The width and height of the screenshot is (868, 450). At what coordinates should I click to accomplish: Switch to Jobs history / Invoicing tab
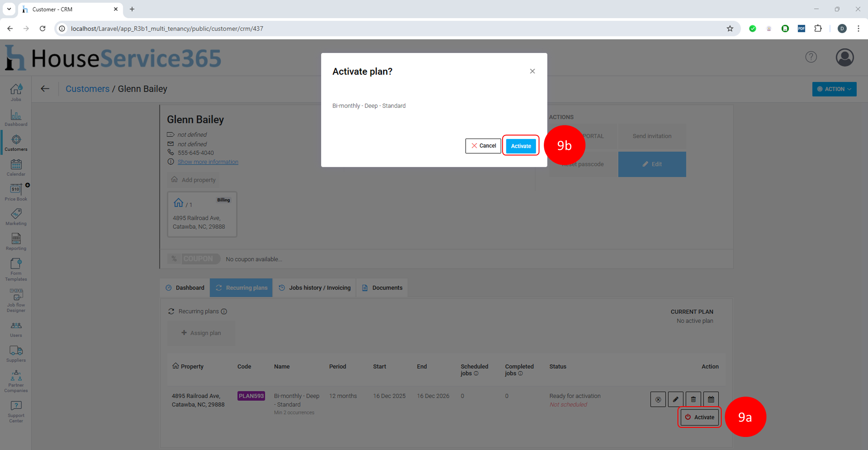pyautogui.click(x=315, y=288)
